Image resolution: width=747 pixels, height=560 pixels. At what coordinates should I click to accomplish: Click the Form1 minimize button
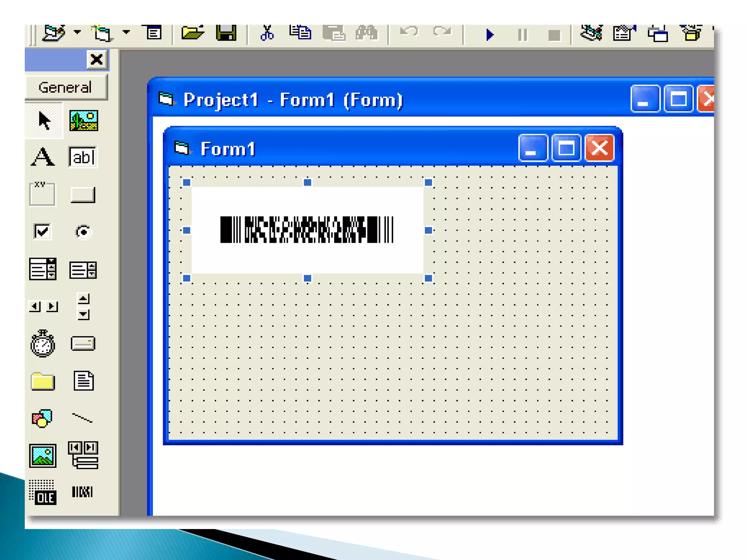[x=533, y=148]
